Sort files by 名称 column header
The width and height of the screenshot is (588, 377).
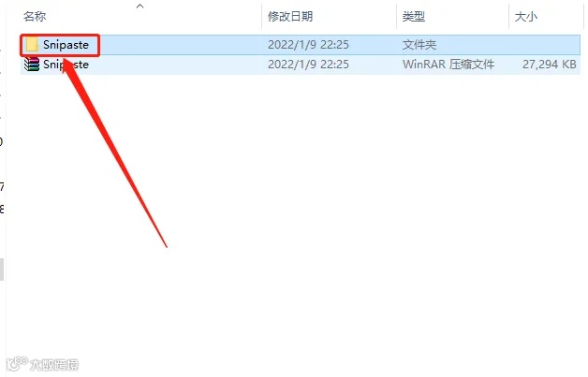pos(35,17)
